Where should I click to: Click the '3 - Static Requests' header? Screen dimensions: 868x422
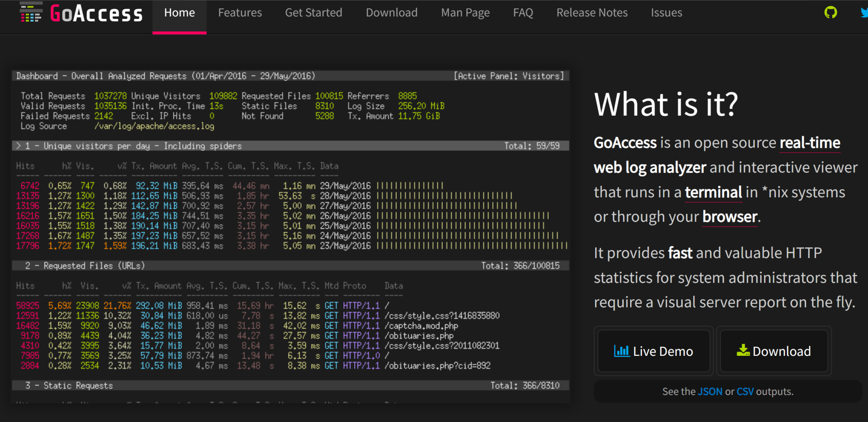(x=290, y=386)
